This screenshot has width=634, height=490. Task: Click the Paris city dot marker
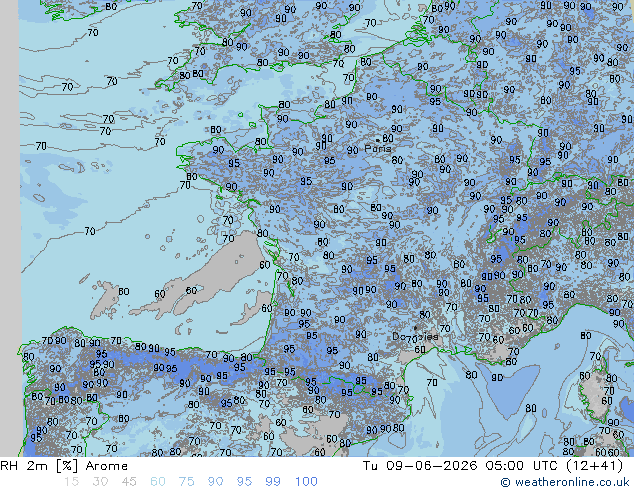pos(378,140)
